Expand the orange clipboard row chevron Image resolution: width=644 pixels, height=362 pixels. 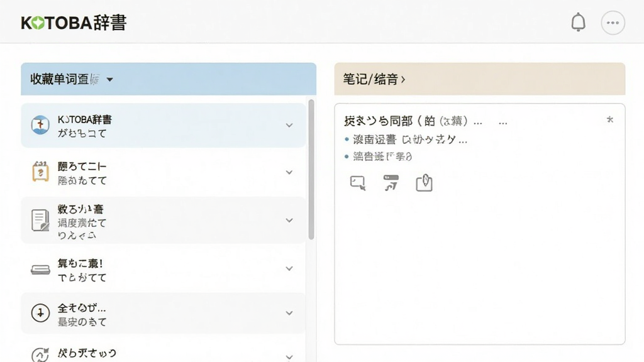pyautogui.click(x=289, y=172)
